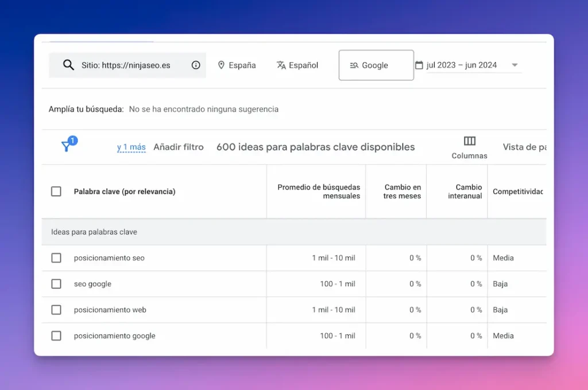The height and width of the screenshot is (390, 588).
Task: Switch to the Ideas para palabras clave section
Action: coord(95,231)
